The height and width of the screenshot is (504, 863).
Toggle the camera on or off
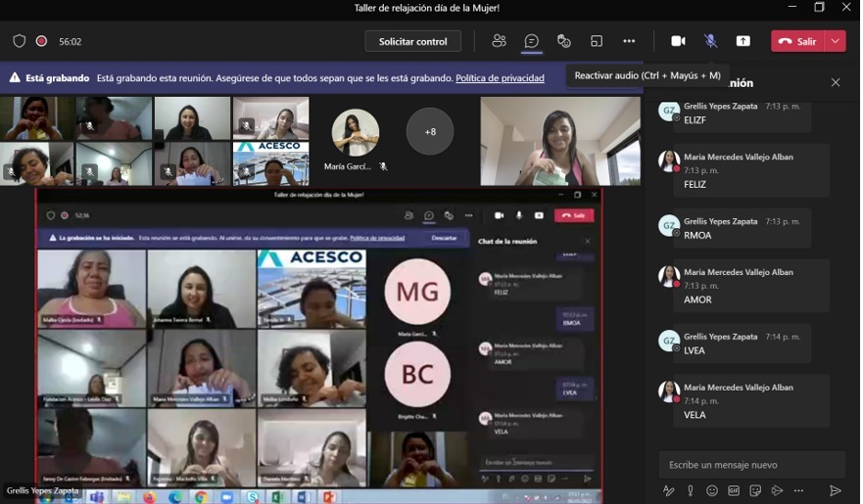coord(678,41)
